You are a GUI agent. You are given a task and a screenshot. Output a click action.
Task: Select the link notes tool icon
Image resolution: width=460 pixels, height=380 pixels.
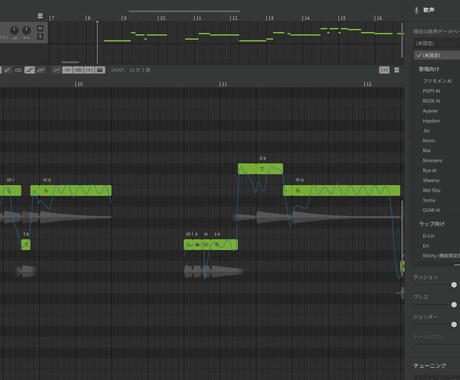[18, 70]
